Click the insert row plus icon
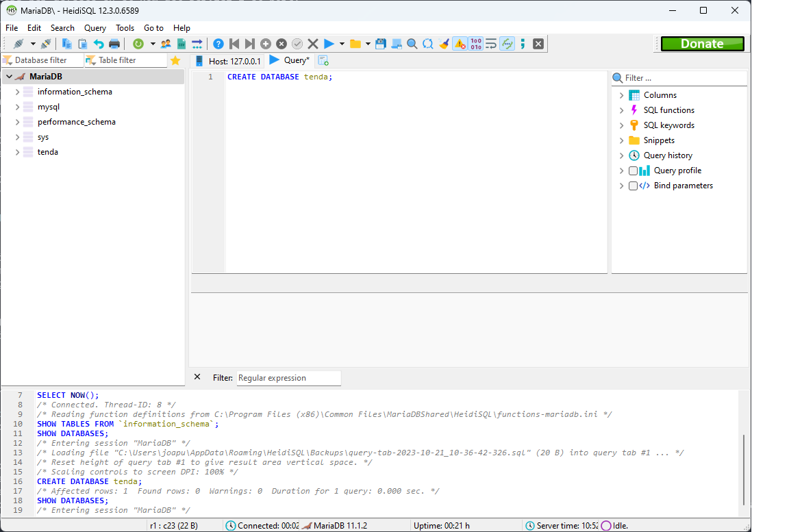Viewport: 789px width, 532px height. (x=266, y=44)
